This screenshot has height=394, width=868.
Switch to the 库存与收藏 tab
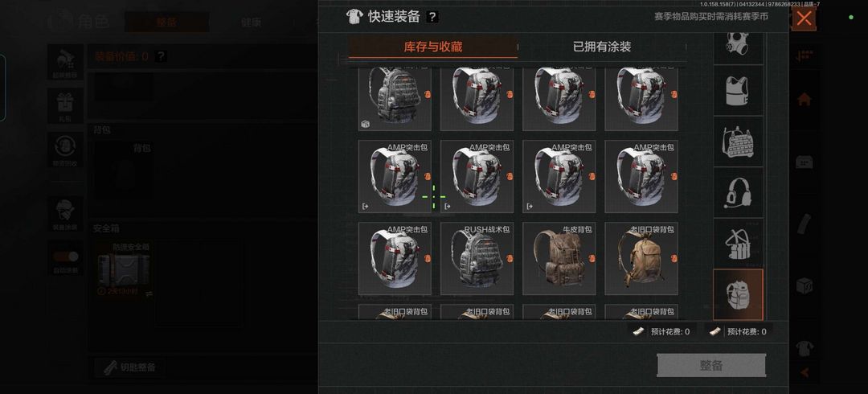(433, 47)
